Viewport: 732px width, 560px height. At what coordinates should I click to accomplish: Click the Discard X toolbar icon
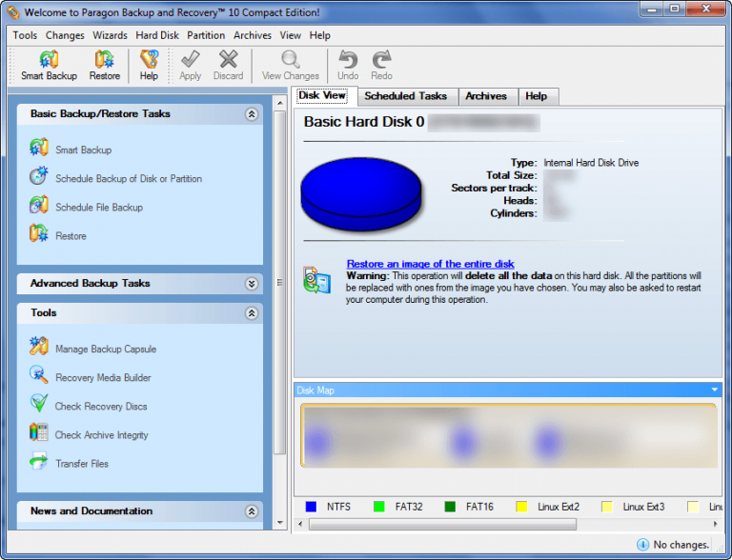tap(229, 60)
